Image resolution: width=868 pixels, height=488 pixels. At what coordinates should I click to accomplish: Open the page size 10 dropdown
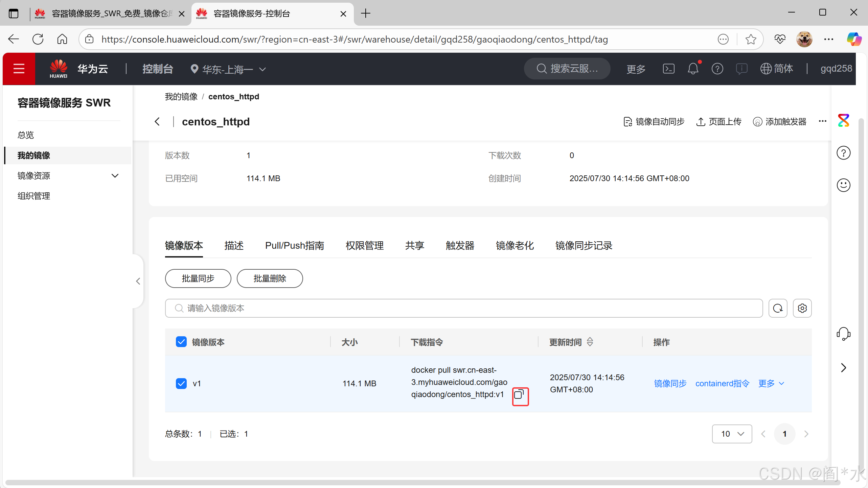point(732,434)
